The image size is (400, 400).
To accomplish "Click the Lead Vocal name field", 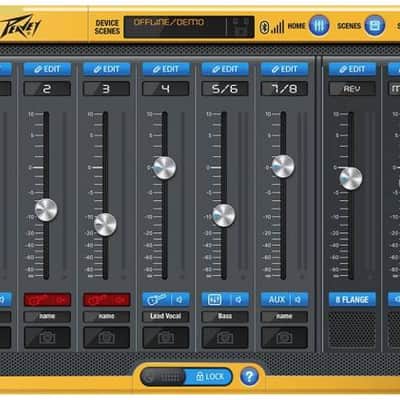I will coord(166,316).
